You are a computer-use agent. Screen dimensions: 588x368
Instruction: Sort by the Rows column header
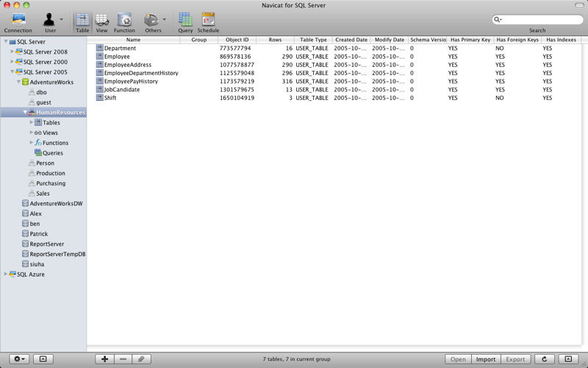tap(275, 40)
